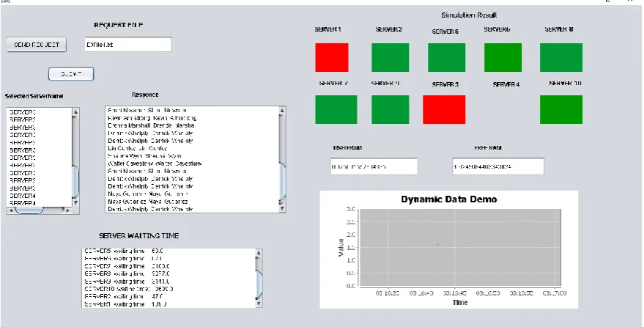Click the green SERVER 2 status square
Viewport: 644px width, 327px height.
pyautogui.click(x=391, y=57)
